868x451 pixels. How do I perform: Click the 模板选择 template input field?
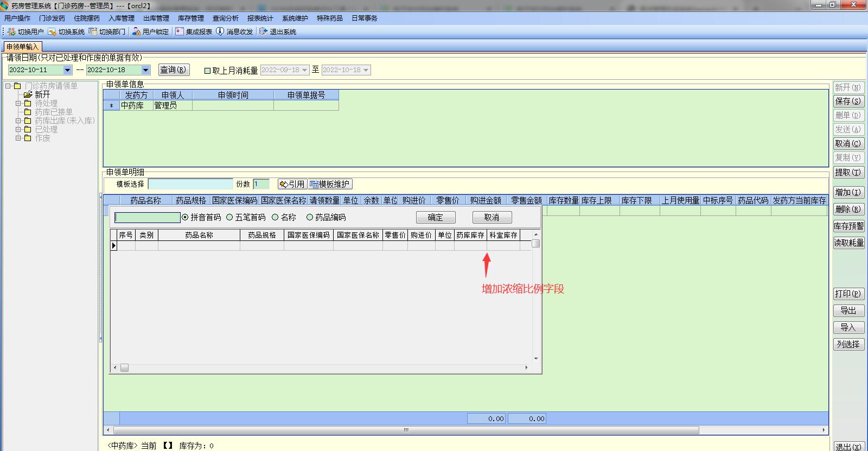coord(190,184)
